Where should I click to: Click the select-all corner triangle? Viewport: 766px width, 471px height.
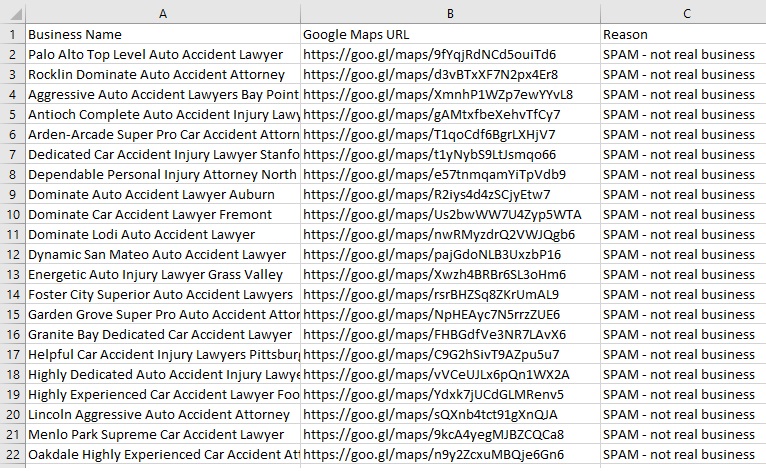pos(16,14)
